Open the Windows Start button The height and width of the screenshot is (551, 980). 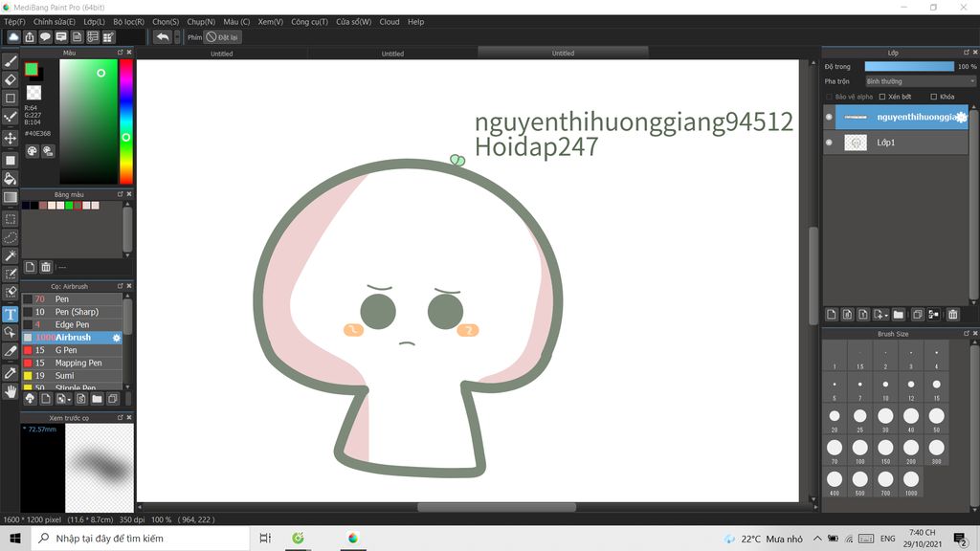tap(15, 538)
